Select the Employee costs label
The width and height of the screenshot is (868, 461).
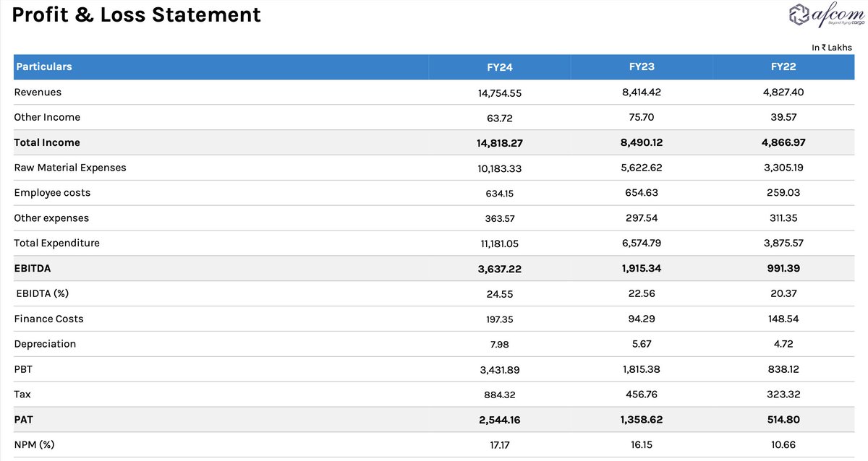click(x=52, y=193)
